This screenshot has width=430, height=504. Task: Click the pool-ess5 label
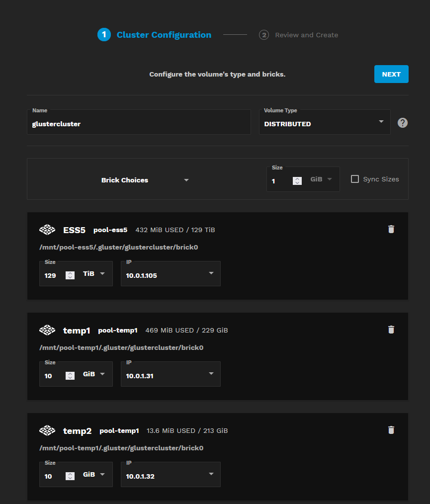[x=110, y=230]
